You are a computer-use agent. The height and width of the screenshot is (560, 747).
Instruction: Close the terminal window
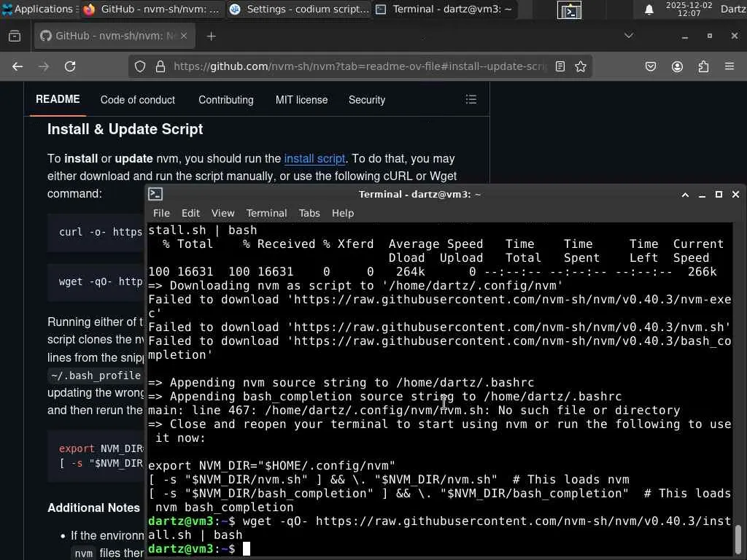click(x=735, y=194)
